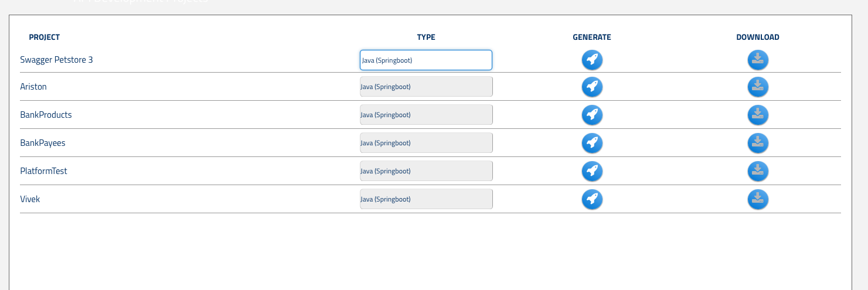Image resolution: width=868 pixels, height=290 pixels.
Task: Click the generate rocket for Vivek
Action: click(592, 199)
